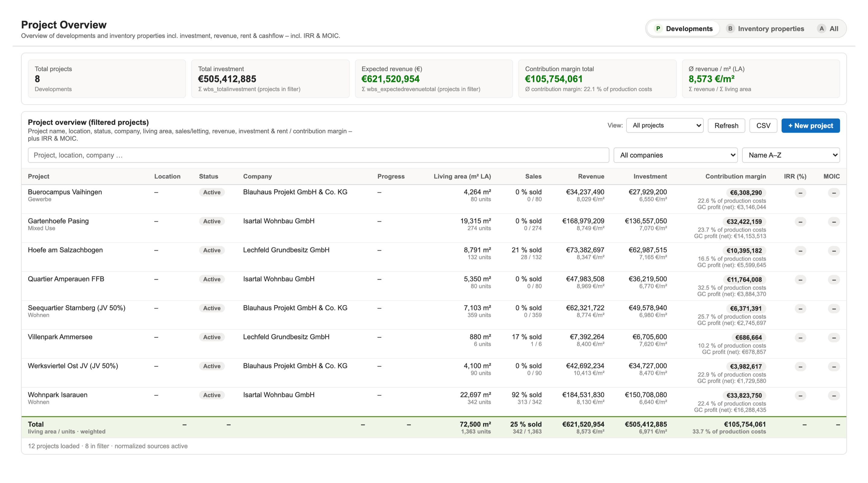This screenshot has width=868, height=483.
Task: Click Lechfeld Grundbesitz GmbH in Villenpark row
Action: point(286,337)
